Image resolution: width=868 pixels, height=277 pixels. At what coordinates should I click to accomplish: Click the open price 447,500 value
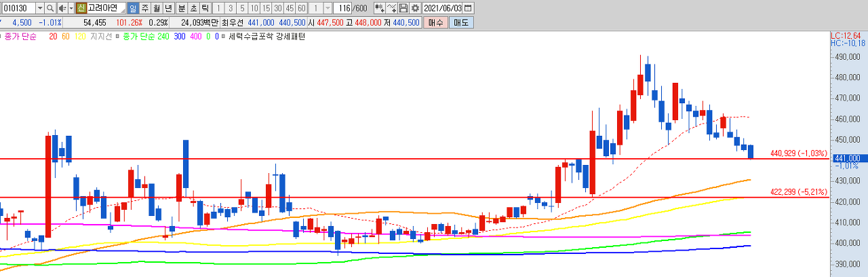[330, 22]
